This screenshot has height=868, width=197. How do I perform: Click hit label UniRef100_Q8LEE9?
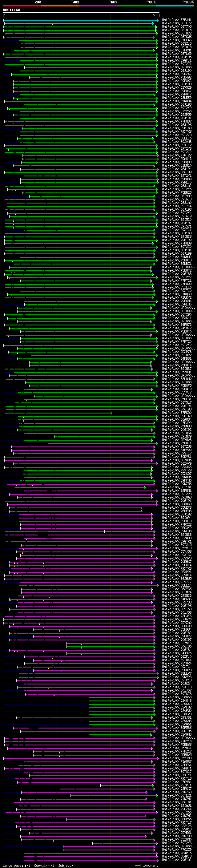(x=176, y=98)
